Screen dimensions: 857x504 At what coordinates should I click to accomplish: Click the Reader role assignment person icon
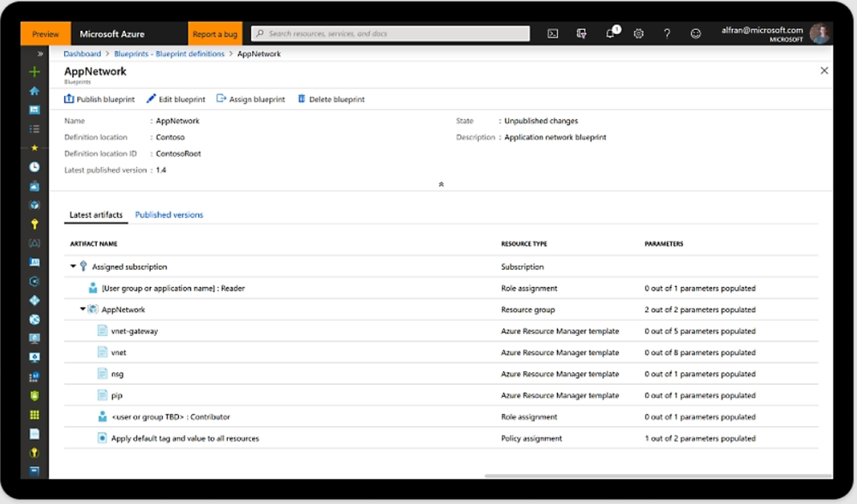coord(93,288)
